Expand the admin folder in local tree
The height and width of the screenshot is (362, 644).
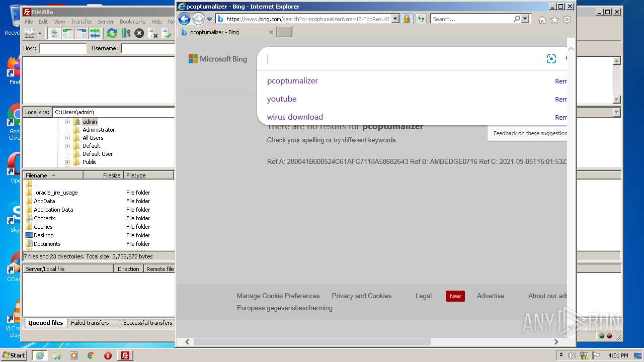tap(67, 122)
